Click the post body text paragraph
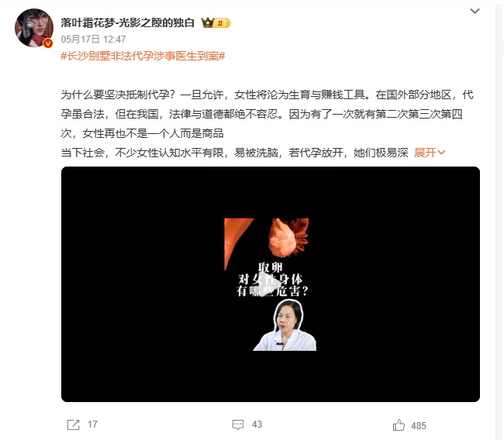This screenshot has height=440, width=504. point(267,123)
